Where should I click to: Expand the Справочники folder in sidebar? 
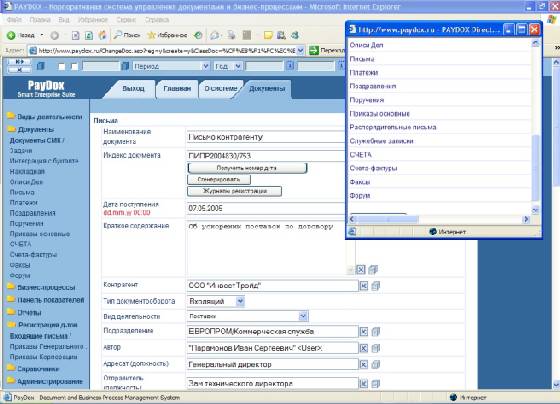pos(33,368)
